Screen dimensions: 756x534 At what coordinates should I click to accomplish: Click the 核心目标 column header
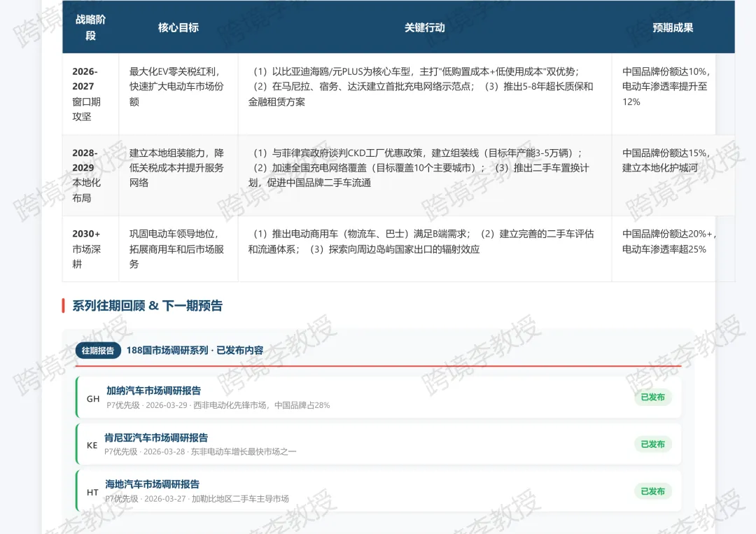178,27
